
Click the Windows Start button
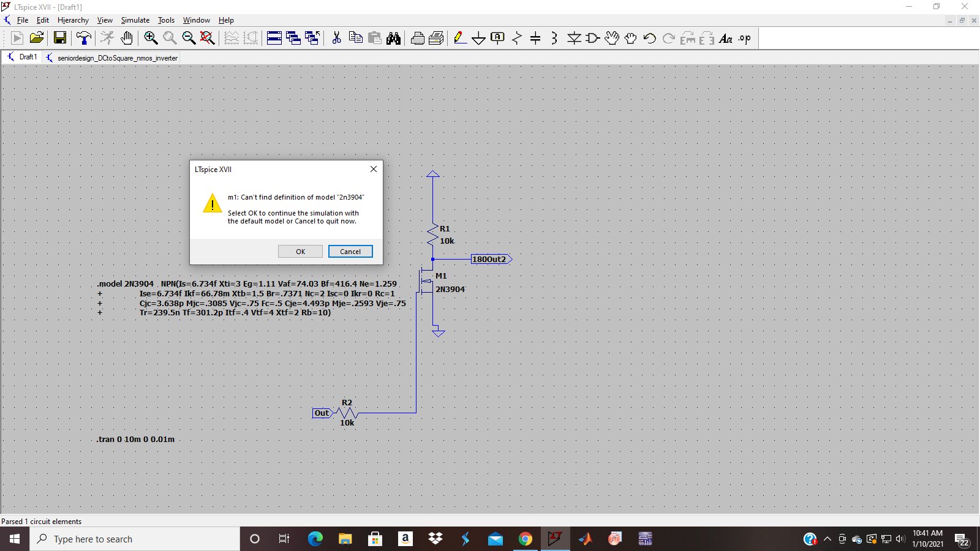(15, 539)
